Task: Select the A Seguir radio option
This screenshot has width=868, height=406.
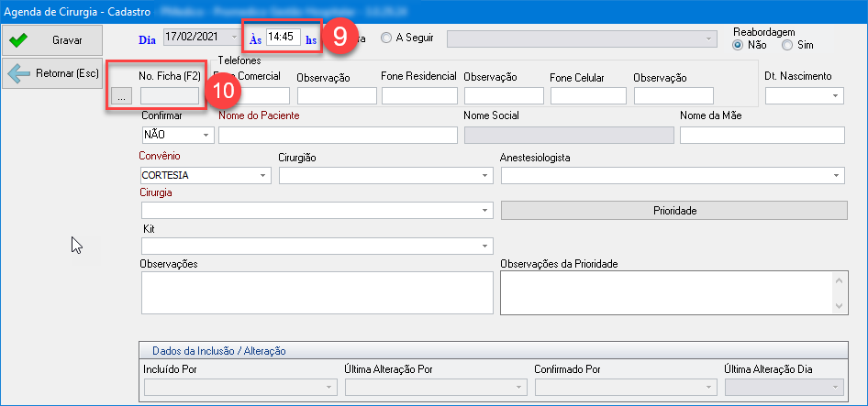Action: [x=386, y=38]
